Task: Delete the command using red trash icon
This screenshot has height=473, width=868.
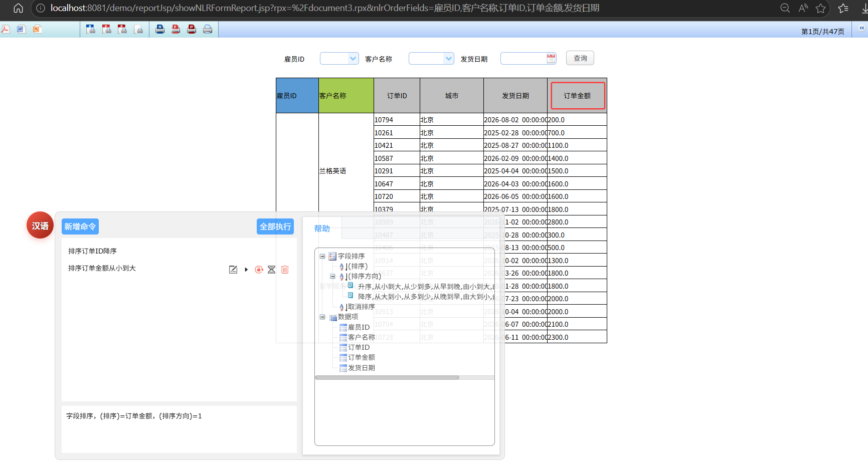Action: tap(285, 270)
